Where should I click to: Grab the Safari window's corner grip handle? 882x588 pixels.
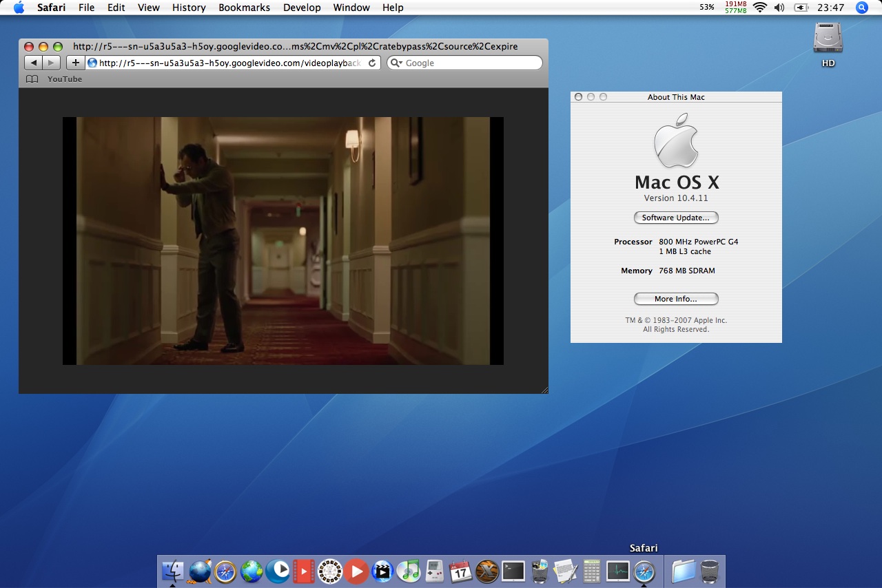544,389
